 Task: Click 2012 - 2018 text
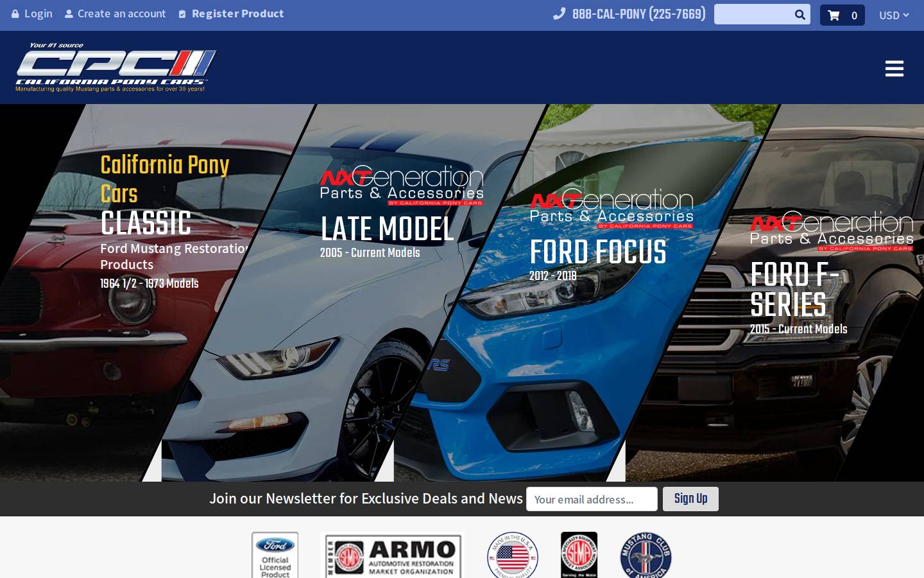click(553, 276)
